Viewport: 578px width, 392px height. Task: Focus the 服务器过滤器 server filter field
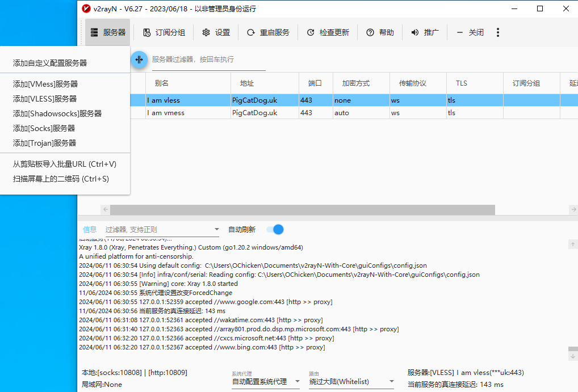[208, 60]
